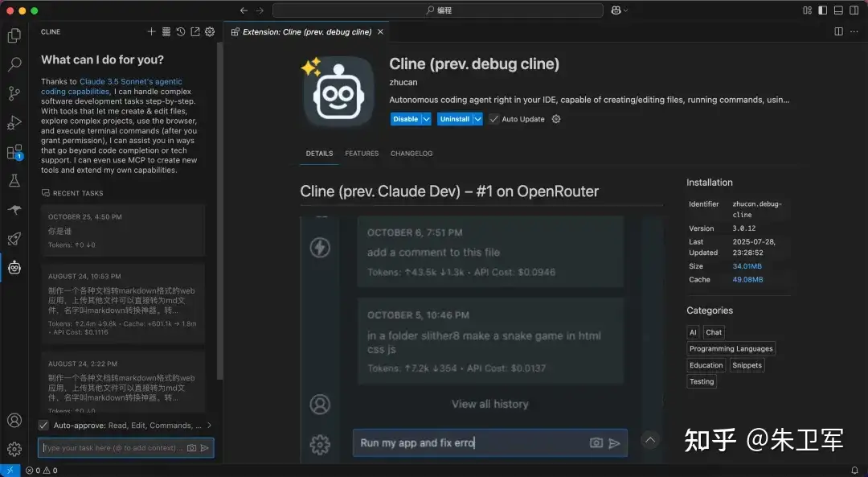Expand the Auto-approve options chevron
Image resolution: width=868 pixels, height=477 pixels.
tap(209, 425)
